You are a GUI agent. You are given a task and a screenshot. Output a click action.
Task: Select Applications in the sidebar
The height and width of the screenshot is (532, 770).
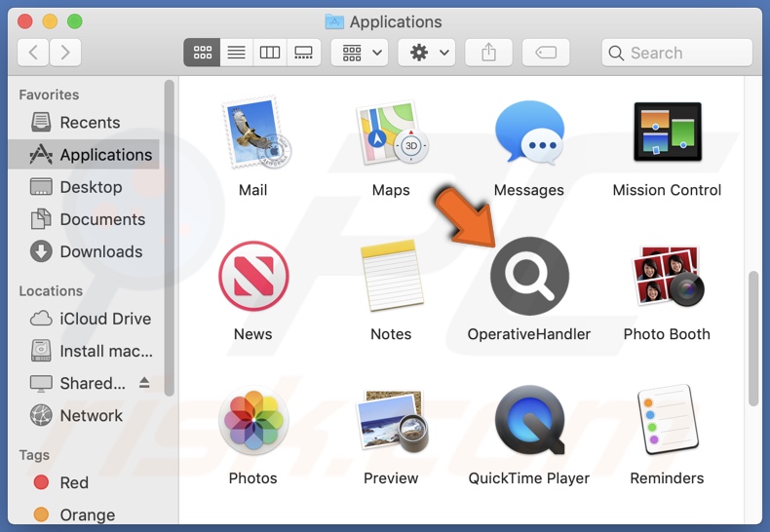point(84,155)
